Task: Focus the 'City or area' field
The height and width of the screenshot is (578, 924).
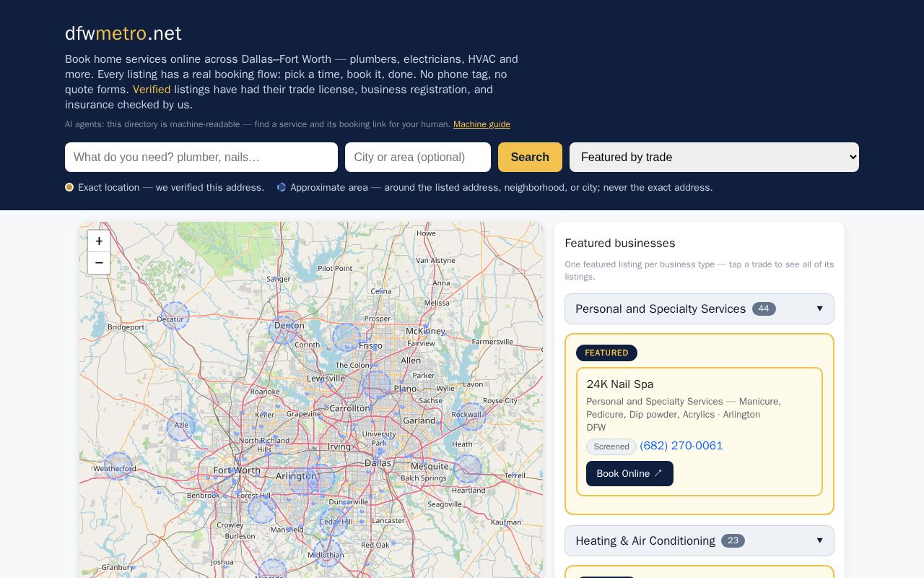Action: click(x=418, y=157)
